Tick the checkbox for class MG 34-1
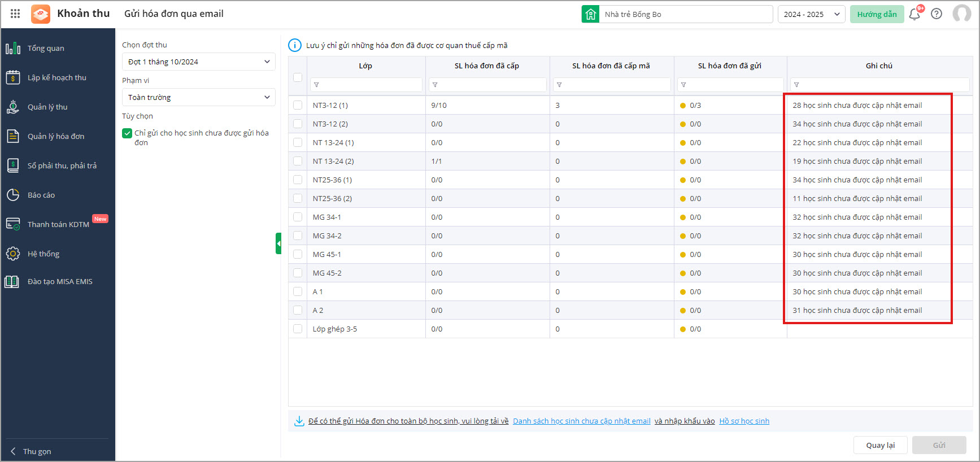 pyautogui.click(x=298, y=217)
